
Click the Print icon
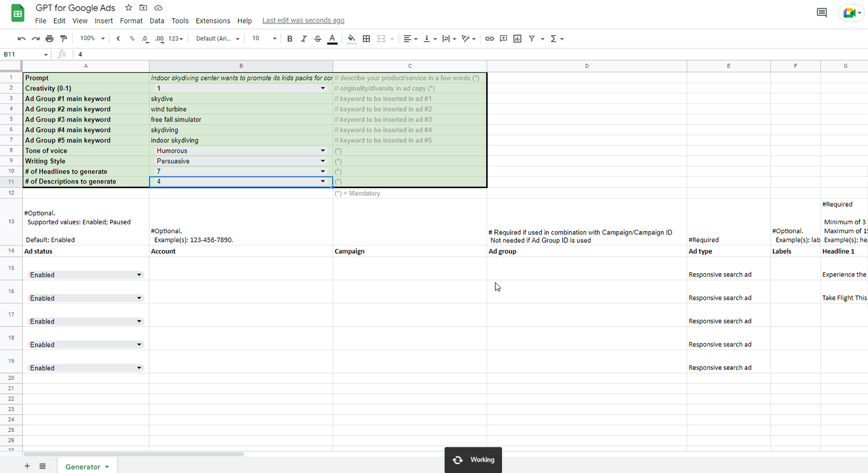point(49,39)
